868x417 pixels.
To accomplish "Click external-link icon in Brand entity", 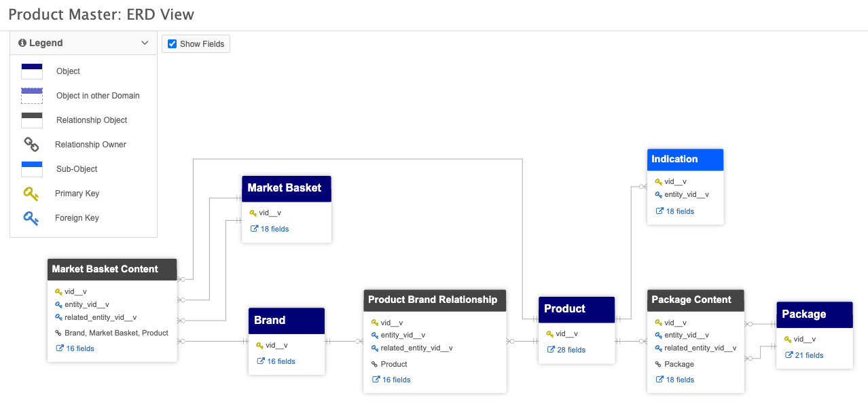I will (260, 361).
